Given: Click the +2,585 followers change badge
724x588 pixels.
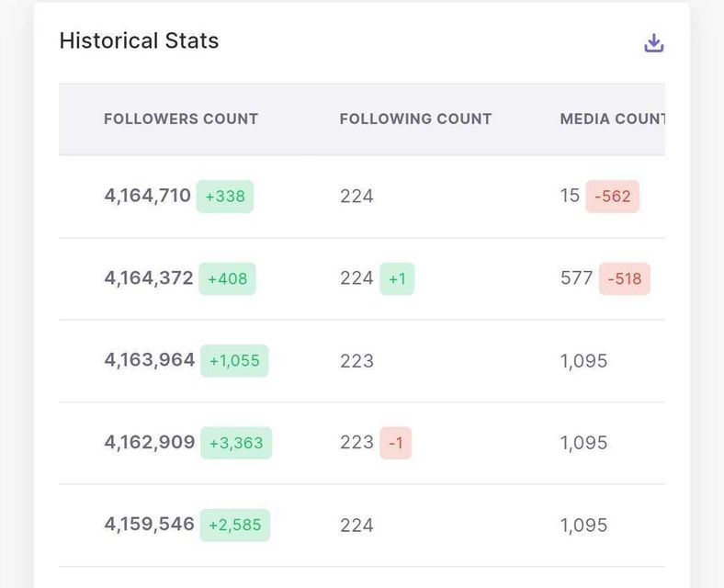Looking at the screenshot, I should pyautogui.click(x=235, y=526).
